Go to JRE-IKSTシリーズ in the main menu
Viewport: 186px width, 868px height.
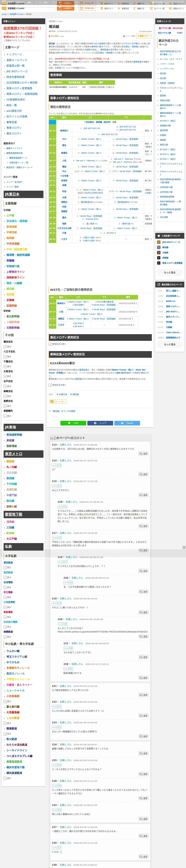click(17, 71)
